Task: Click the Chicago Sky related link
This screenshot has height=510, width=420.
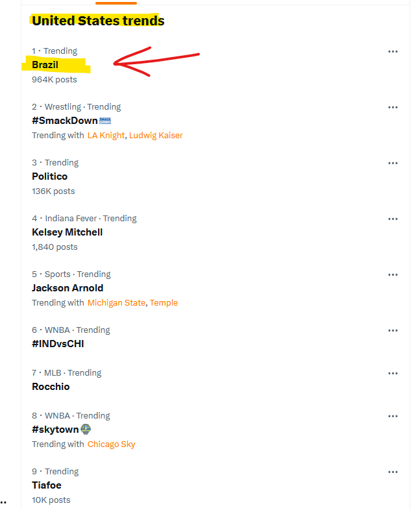Action: [x=111, y=444]
